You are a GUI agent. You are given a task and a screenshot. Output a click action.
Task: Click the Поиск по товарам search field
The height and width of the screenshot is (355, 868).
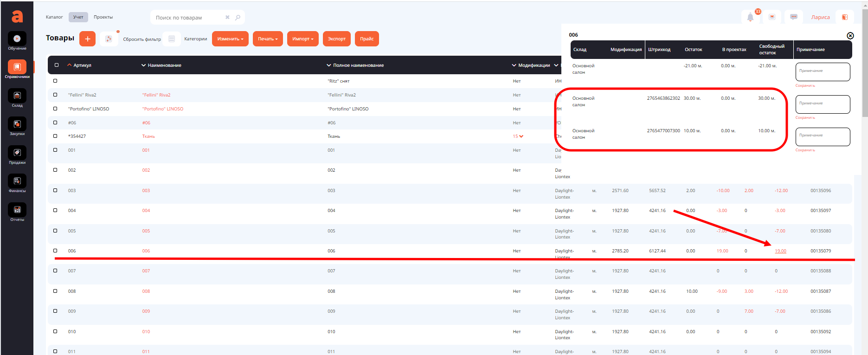pos(188,18)
